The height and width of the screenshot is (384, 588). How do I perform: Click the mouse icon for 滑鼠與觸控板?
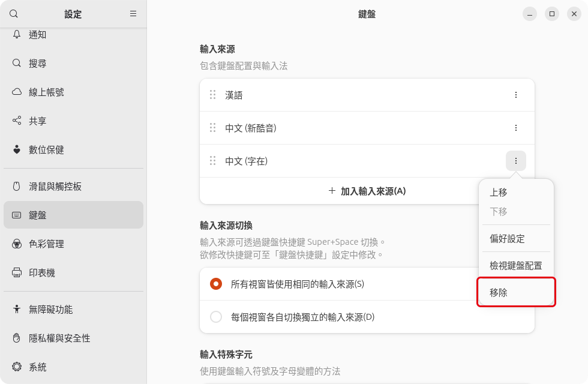click(17, 186)
